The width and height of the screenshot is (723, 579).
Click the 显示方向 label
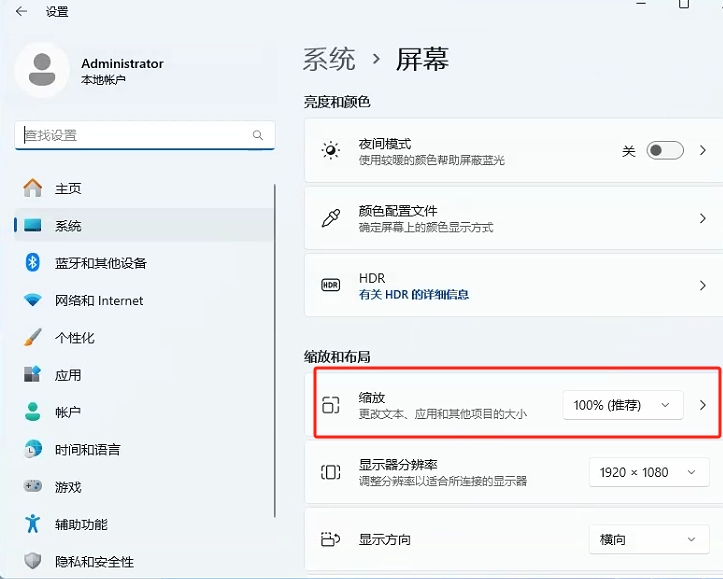pyautogui.click(x=385, y=539)
